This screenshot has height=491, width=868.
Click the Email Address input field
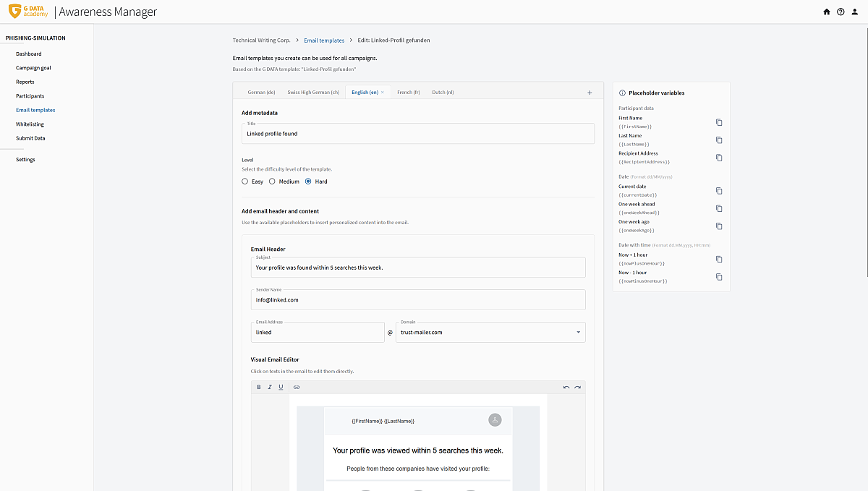318,332
